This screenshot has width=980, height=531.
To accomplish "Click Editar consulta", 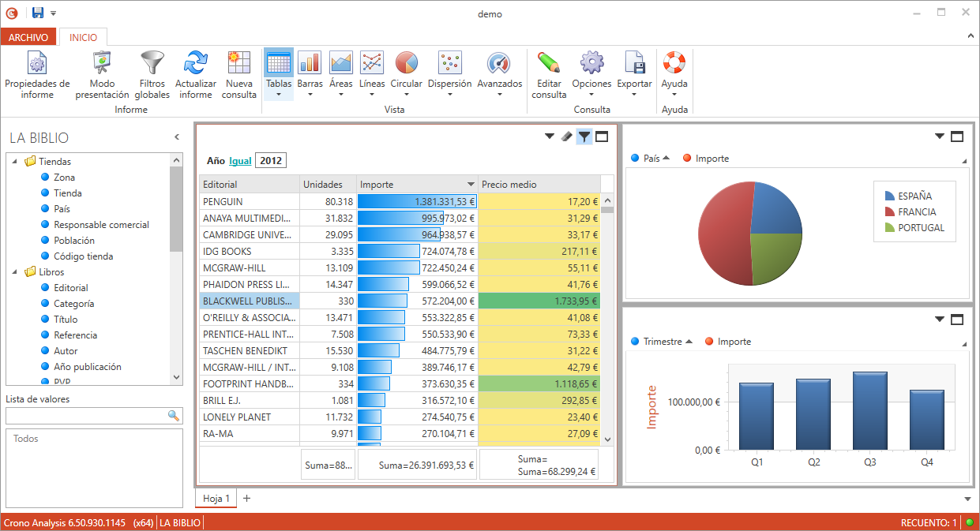I will (x=548, y=71).
